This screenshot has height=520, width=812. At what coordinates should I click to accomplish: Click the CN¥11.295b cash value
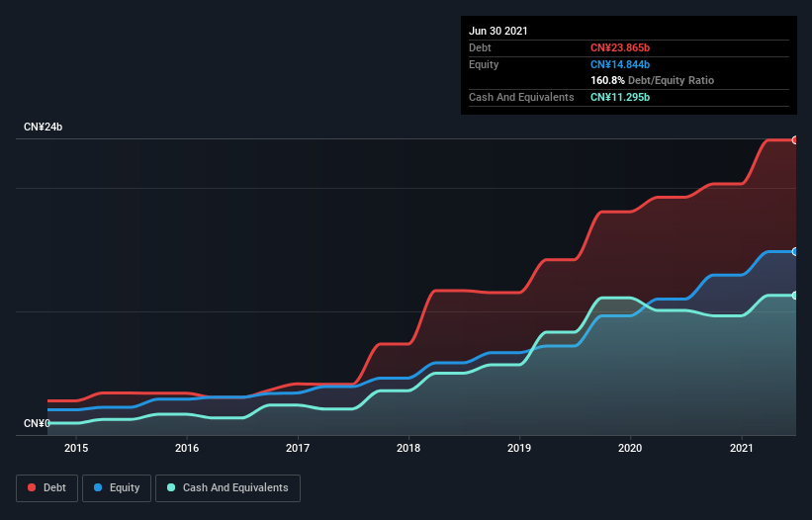pyautogui.click(x=620, y=97)
